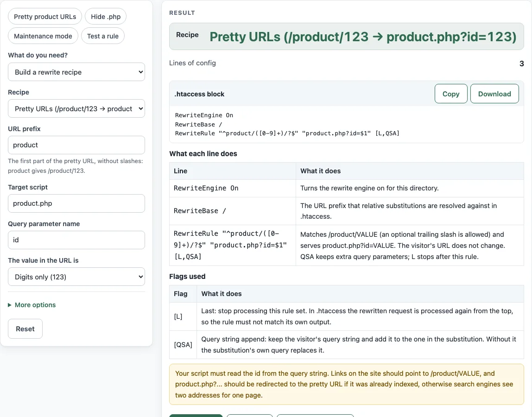Click the 'Flags used' heading
The width and height of the screenshot is (532, 417).
click(x=187, y=277)
